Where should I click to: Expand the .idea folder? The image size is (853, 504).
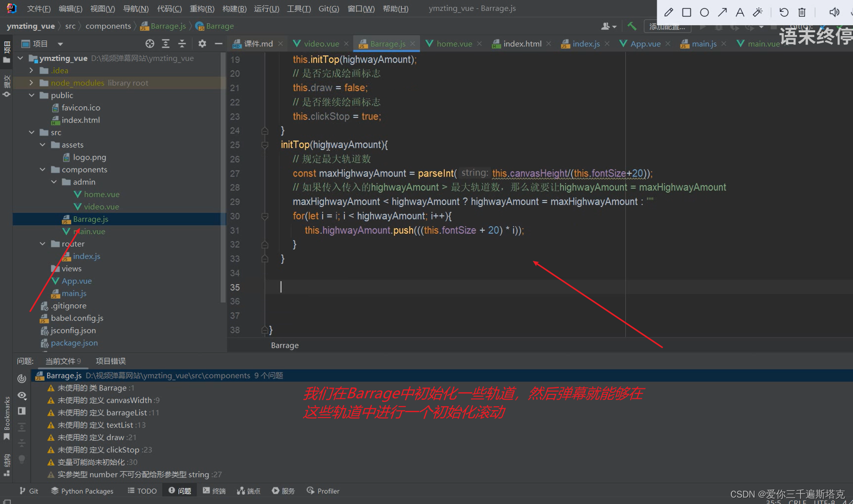pos(32,71)
